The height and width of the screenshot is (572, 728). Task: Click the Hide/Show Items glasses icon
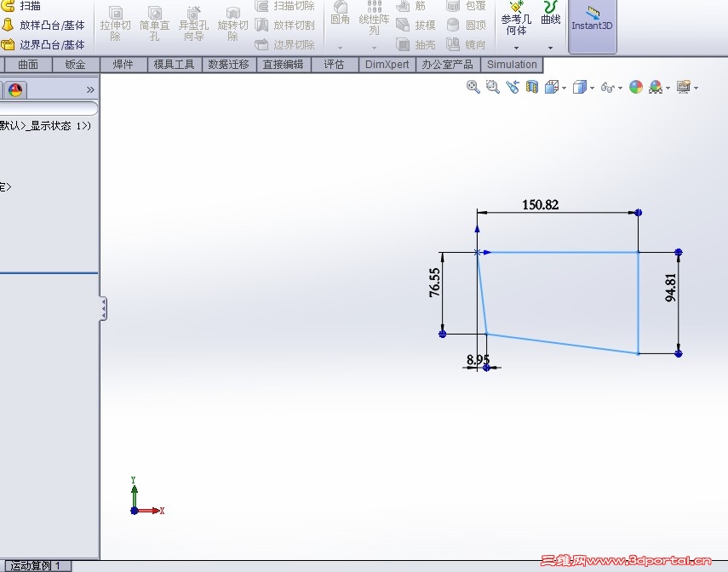point(607,88)
